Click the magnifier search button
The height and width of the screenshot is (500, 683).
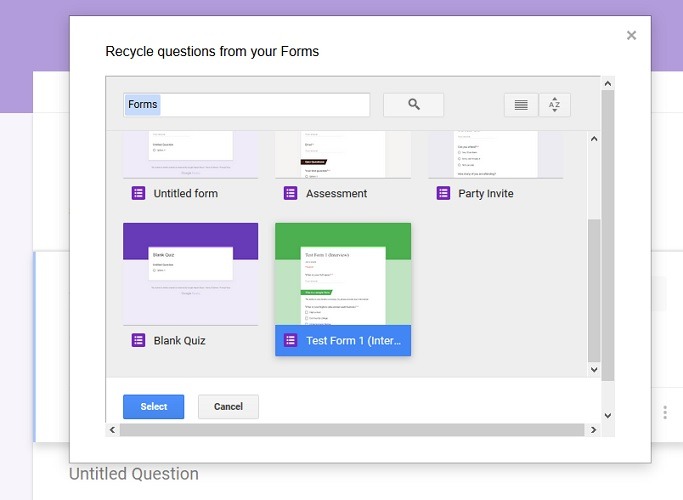(413, 105)
